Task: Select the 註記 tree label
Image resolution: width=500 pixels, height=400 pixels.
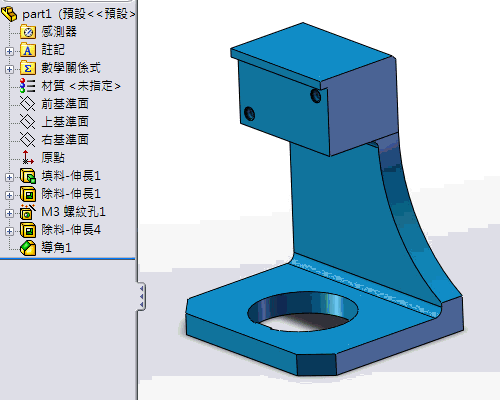Action: click(53, 50)
